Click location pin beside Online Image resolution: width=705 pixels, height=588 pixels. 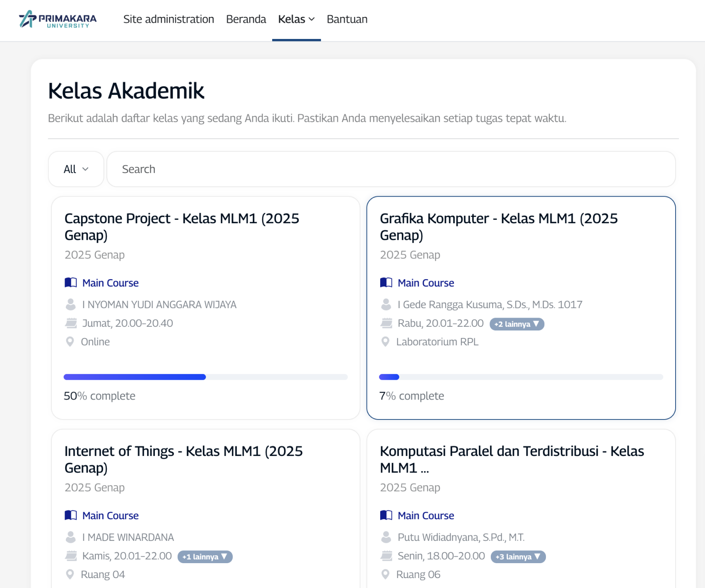pyautogui.click(x=70, y=342)
